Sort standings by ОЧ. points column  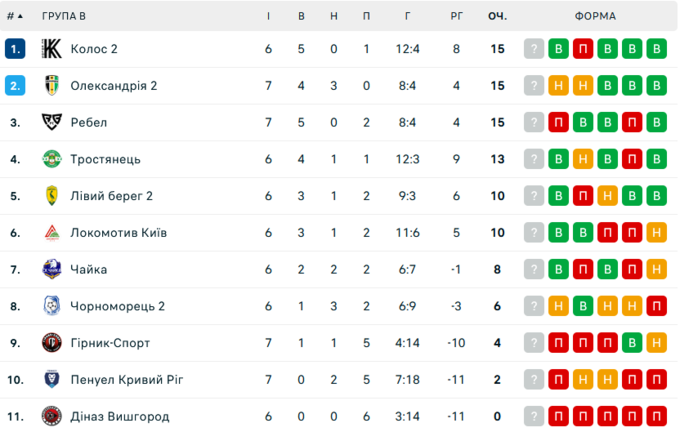point(497,16)
